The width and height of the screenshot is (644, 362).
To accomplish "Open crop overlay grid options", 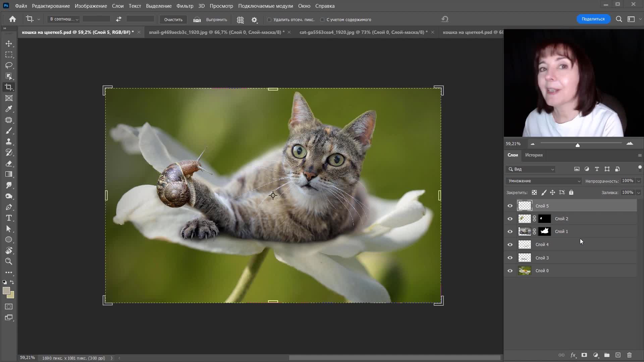I will (x=240, y=20).
